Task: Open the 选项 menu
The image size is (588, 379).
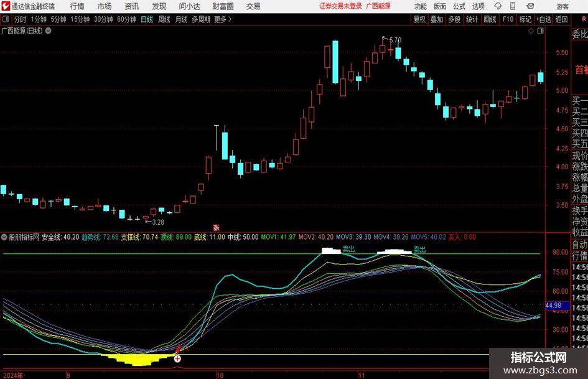Action: click(x=478, y=6)
